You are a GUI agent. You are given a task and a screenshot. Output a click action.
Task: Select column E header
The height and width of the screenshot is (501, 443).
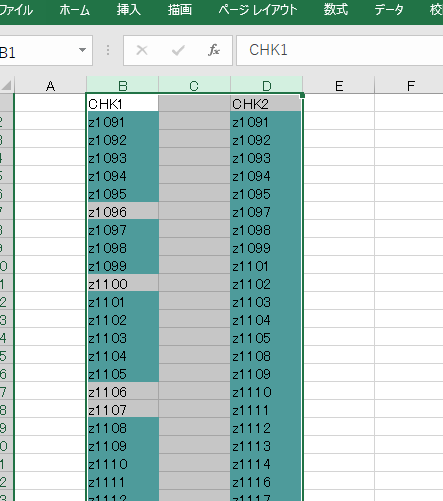click(x=339, y=86)
